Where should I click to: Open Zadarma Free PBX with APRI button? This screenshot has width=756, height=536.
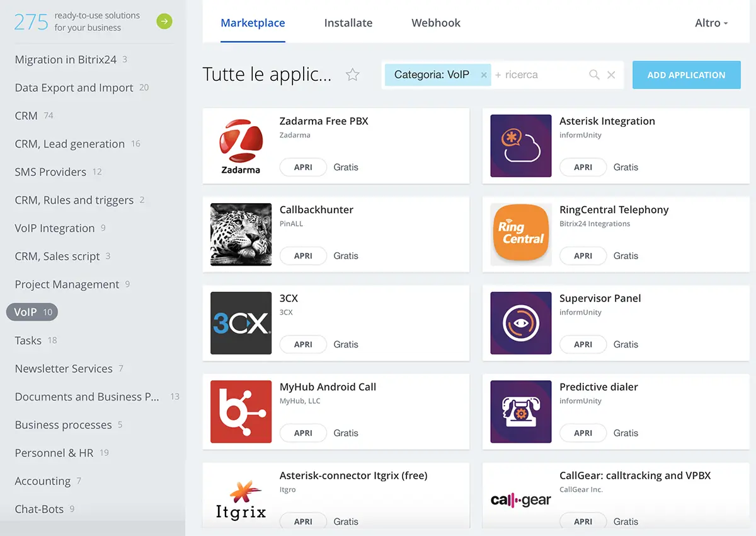pyautogui.click(x=303, y=167)
